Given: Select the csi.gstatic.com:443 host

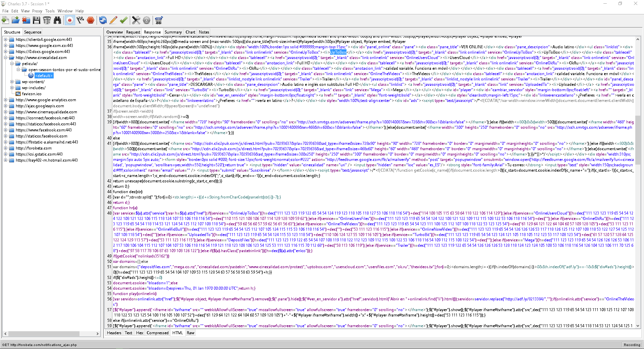Looking at the screenshot, I should click(x=39, y=154).
